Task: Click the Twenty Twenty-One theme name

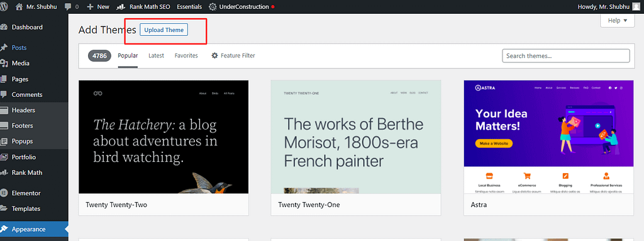Action: [x=309, y=205]
